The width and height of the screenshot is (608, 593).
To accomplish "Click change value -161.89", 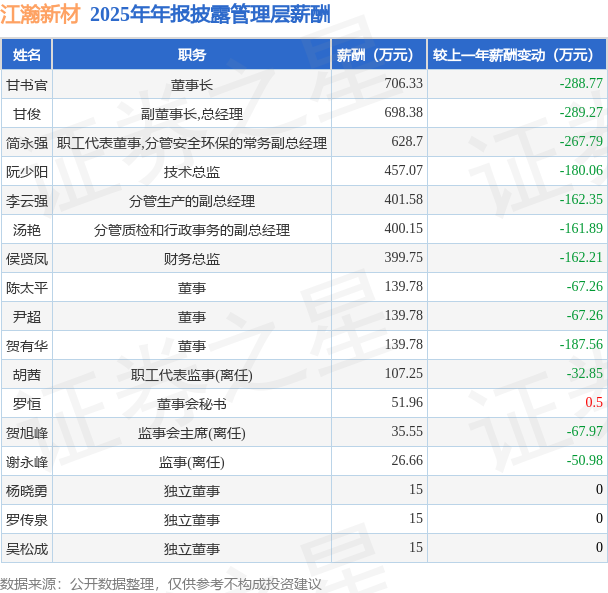I will pos(581,228).
